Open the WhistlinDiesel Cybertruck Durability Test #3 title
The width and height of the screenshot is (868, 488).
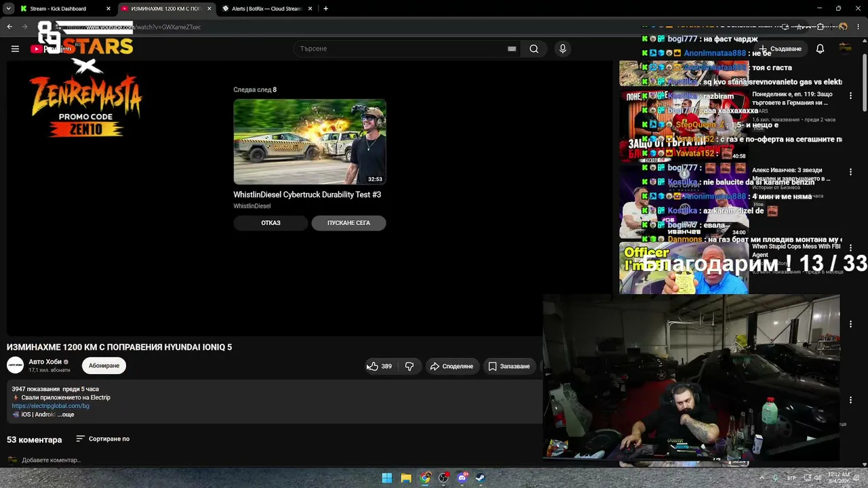click(x=307, y=195)
